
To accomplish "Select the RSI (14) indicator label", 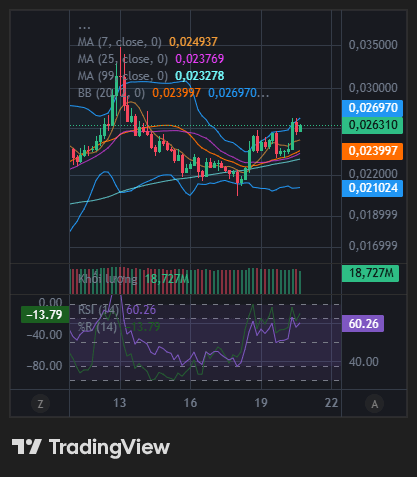I will click(x=98, y=310).
